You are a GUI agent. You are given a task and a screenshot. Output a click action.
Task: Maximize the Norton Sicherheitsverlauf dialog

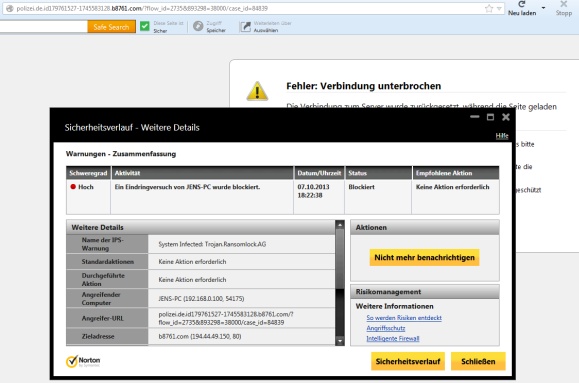click(490, 117)
